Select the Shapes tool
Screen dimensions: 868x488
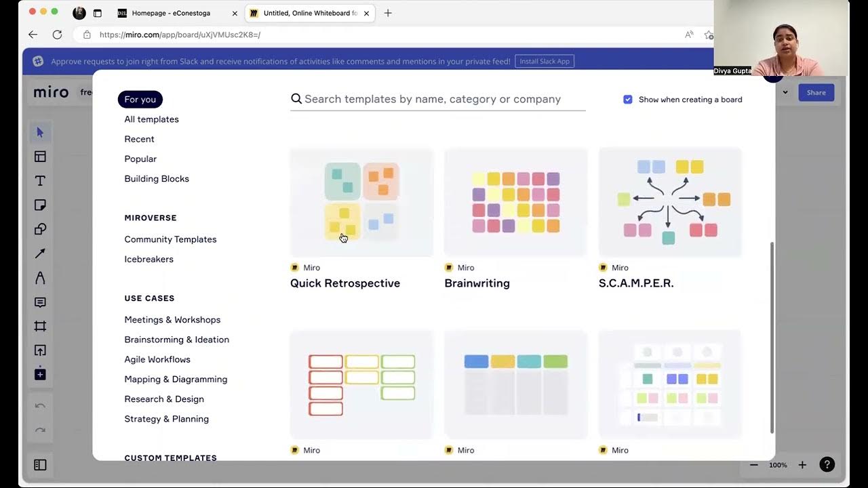tap(40, 229)
